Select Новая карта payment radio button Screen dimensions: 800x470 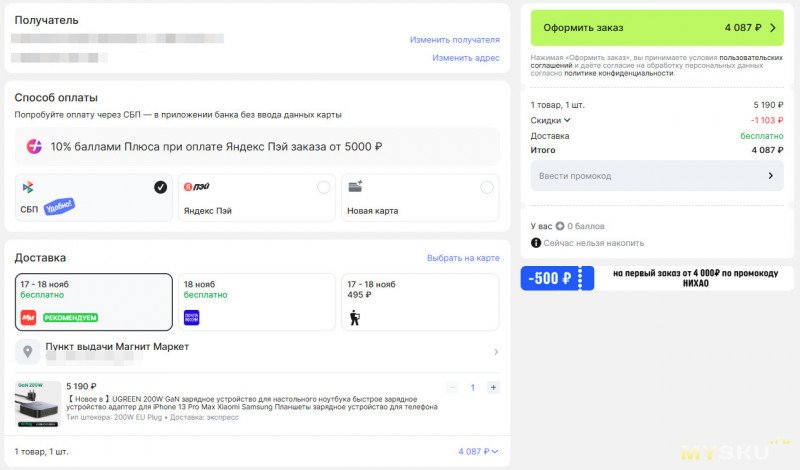pos(486,187)
